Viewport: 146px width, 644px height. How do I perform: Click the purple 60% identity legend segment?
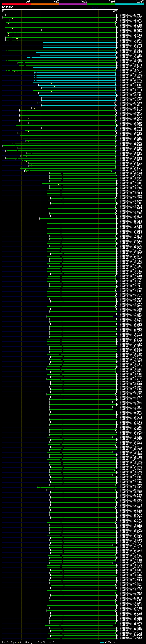(73, 4)
